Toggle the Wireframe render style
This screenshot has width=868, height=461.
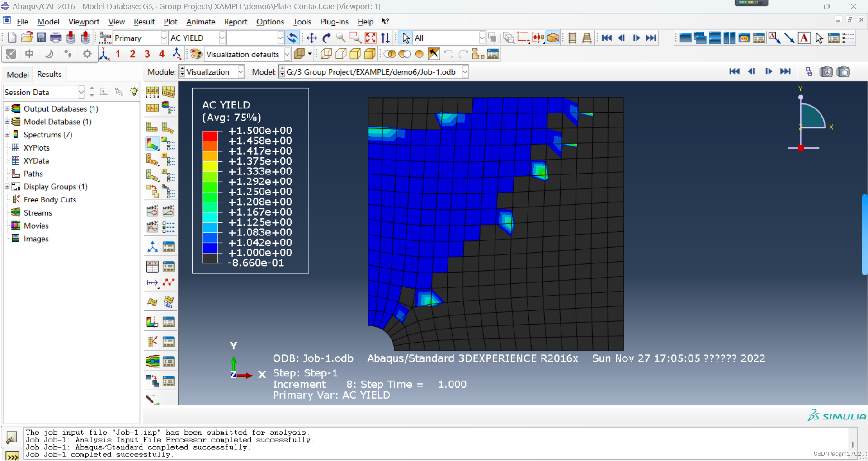(x=326, y=54)
